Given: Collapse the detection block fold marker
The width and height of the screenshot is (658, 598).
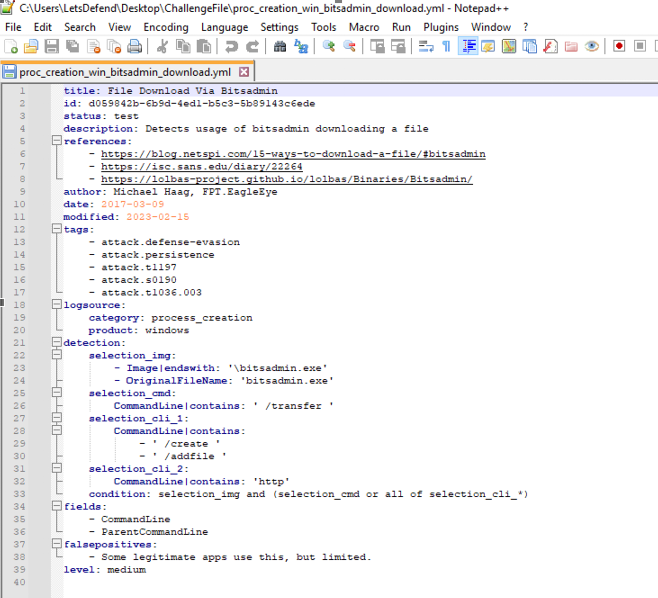Looking at the screenshot, I should pyautogui.click(x=57, y=342).
